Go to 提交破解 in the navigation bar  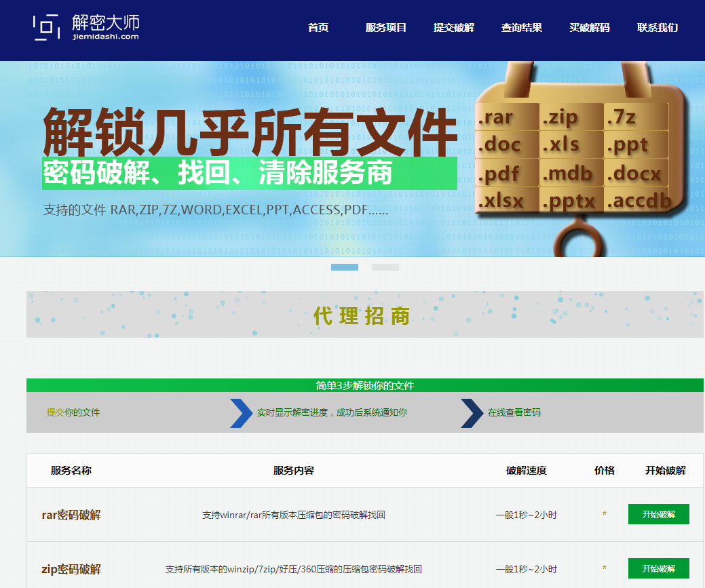pyautogui.click(x=453, y=28)
